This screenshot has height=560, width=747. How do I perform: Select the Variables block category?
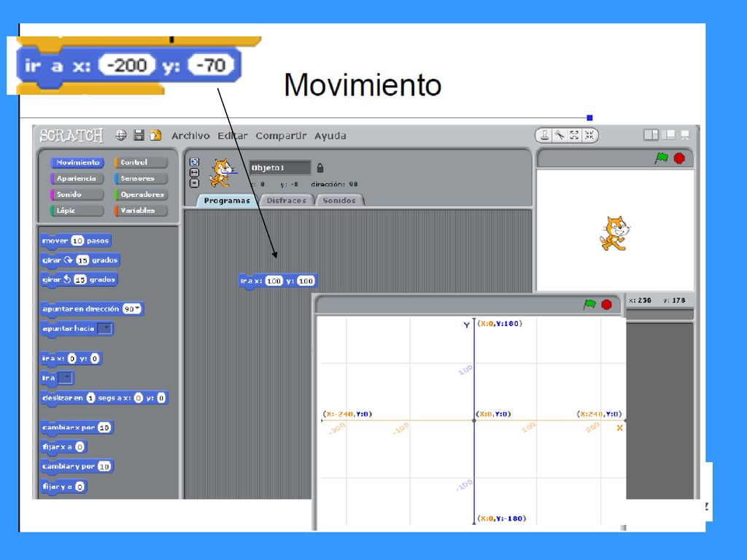[x=141, y=211]
